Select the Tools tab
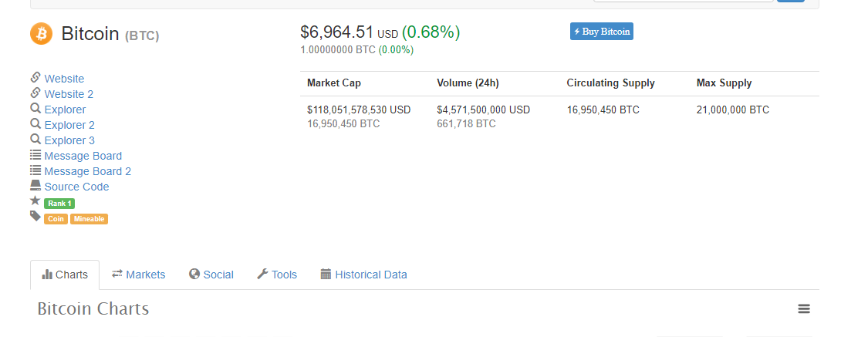Screen dimensions: 868x337 tap(276, 275)
